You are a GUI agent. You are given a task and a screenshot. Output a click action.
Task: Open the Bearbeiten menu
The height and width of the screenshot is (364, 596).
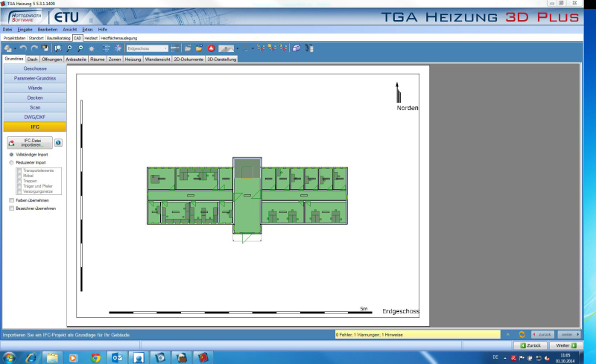[48, 29]
